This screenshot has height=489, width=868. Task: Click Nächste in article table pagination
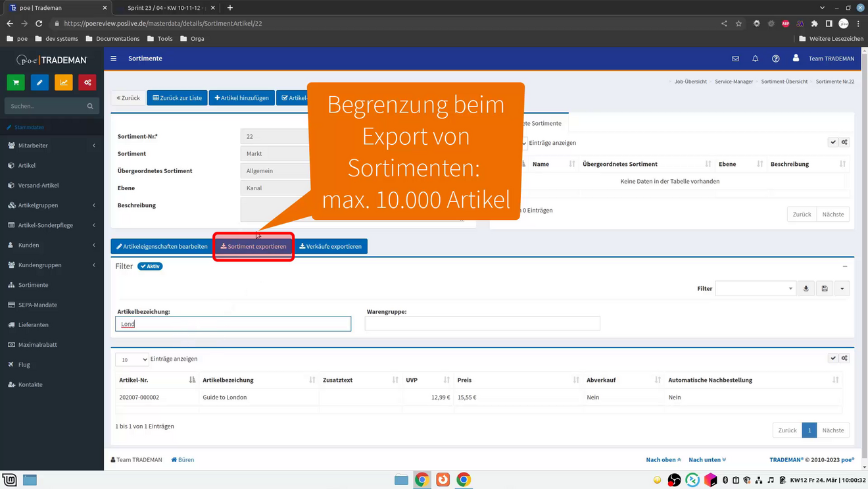[x=833, y=430]
